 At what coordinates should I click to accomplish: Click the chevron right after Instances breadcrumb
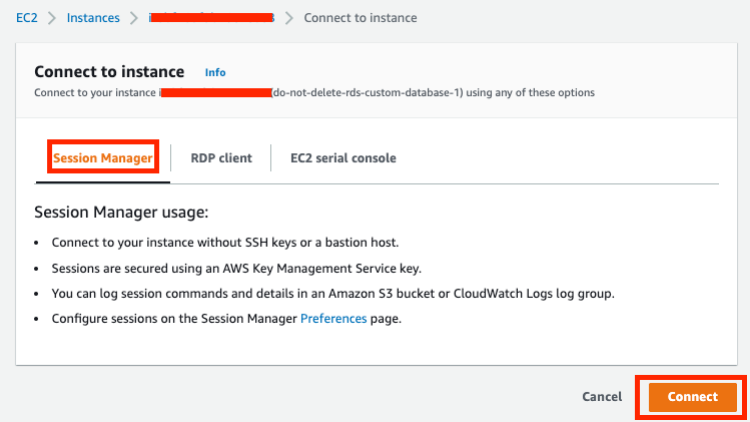pyautogui.click(x=134, y=18)
